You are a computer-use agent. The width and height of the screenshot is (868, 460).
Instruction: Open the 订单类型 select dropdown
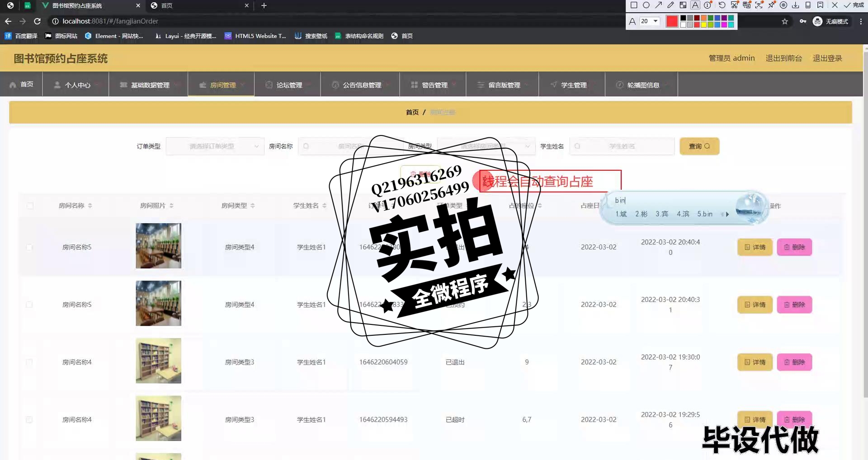point(215,146)
